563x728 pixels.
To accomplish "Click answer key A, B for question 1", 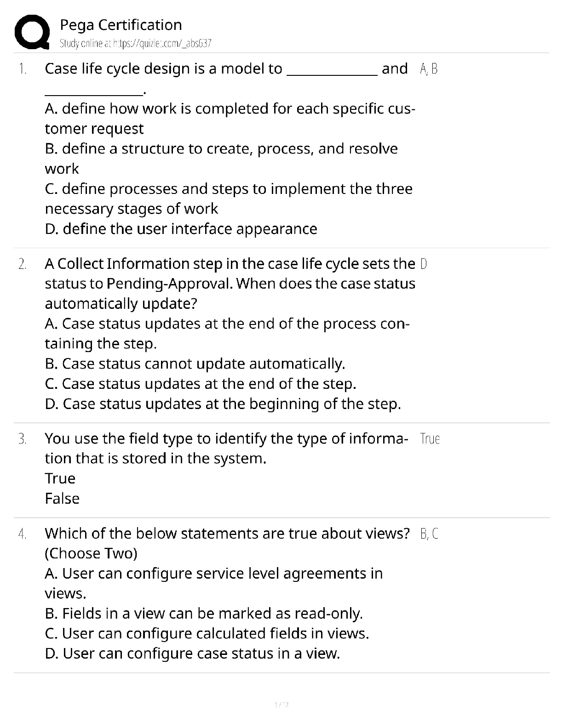I will 429,69.
